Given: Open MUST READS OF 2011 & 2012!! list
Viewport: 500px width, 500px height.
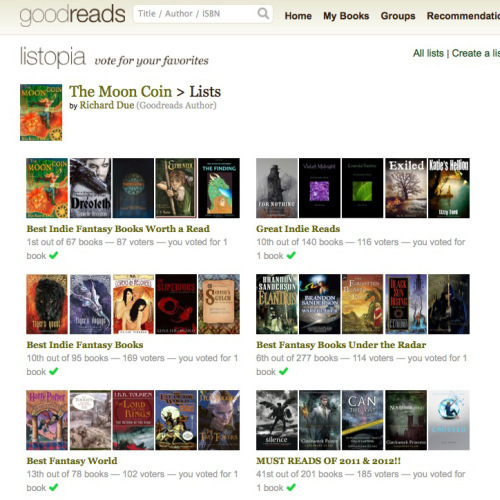Looking at the screenshot, I should pos(328,461).
